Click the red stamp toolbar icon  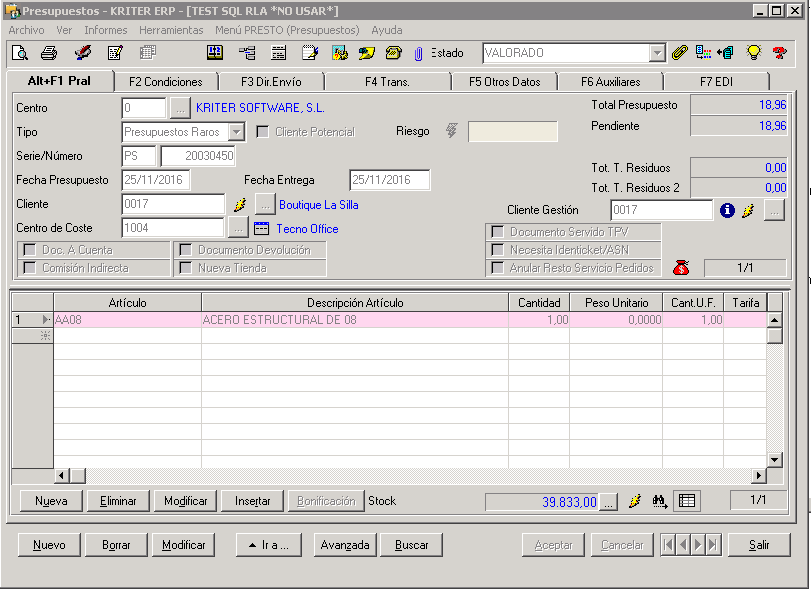click(82, 53)
